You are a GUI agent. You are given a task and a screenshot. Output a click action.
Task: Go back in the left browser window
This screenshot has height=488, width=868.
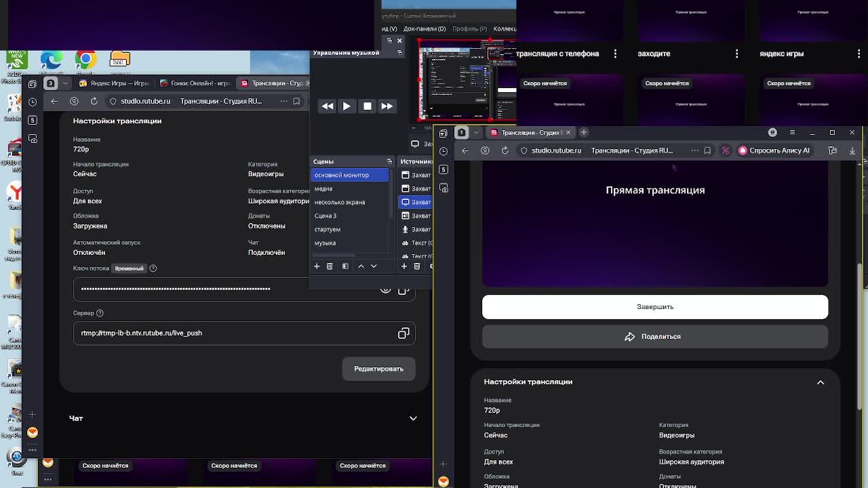[x=54, y=101]
